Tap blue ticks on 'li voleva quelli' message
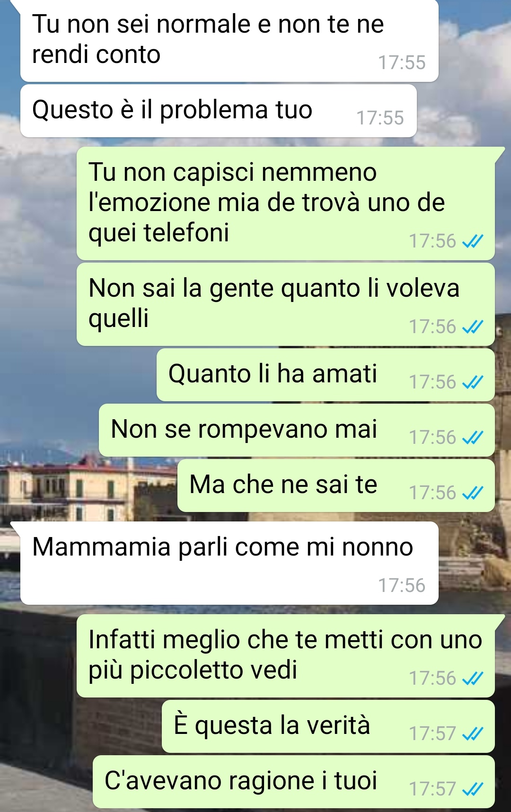This screenshot has width=511, height=812. pos(472,327)
